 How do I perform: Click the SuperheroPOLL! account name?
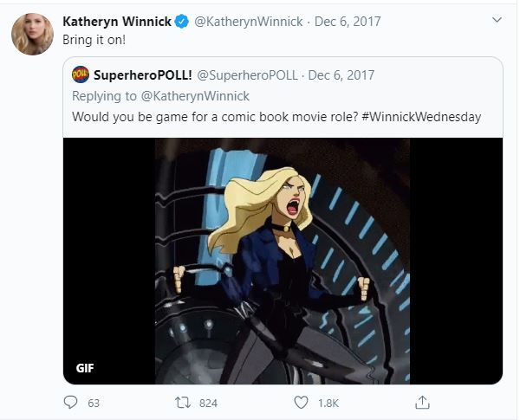point(142,75)
